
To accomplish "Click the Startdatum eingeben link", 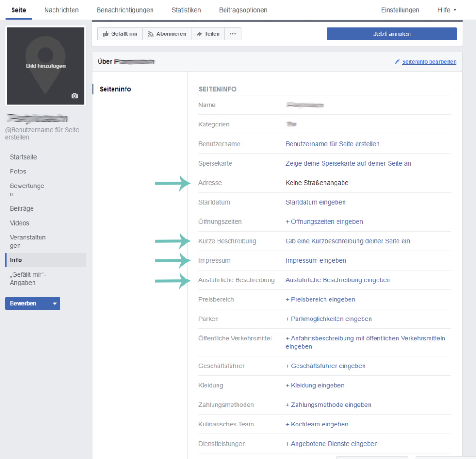I will coord(316,202).
